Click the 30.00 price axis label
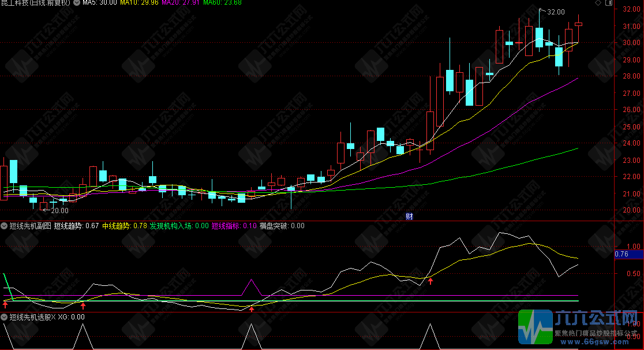Image resolution: width=644 pixels, height=350 pixels. tap(631, 42)
